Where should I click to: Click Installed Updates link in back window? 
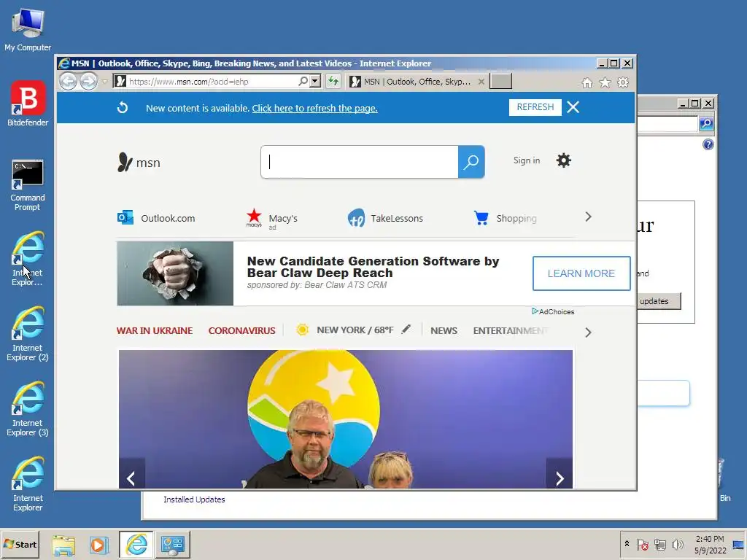[x=194, y=499]
